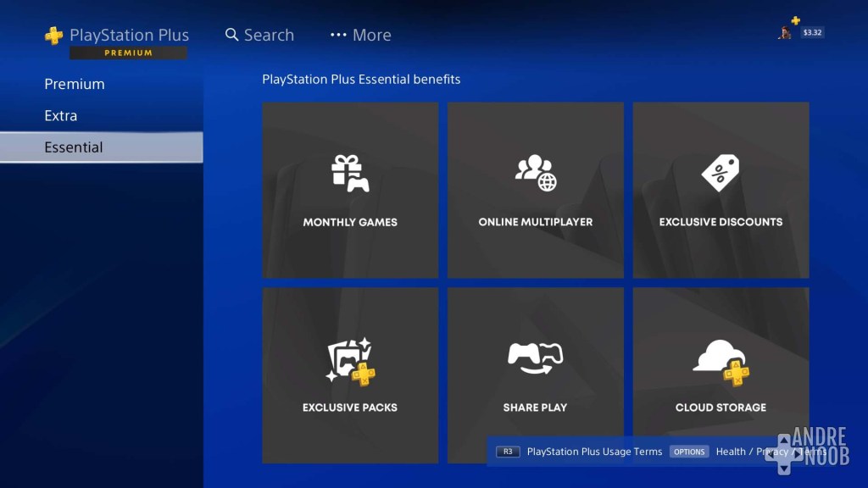Screen dimensions: 868x488
Task: Switch to the Premium tier
Action: click(x=75, y=84)
